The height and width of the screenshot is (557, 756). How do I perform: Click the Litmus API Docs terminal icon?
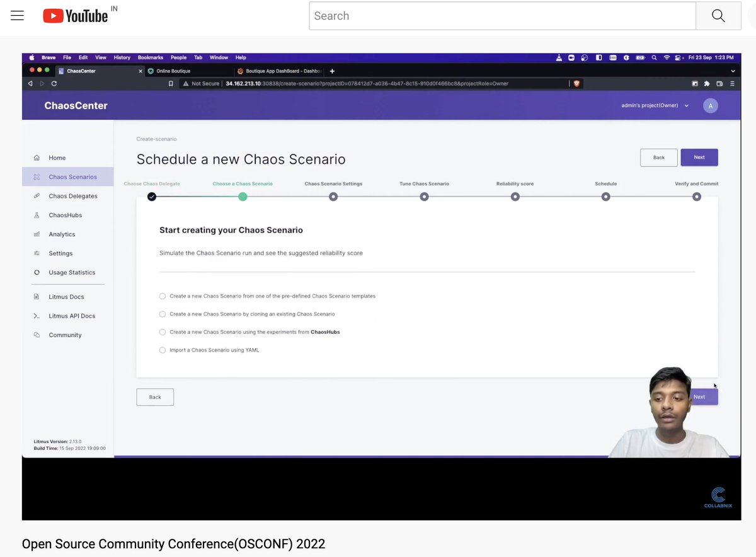click(37, 316)
